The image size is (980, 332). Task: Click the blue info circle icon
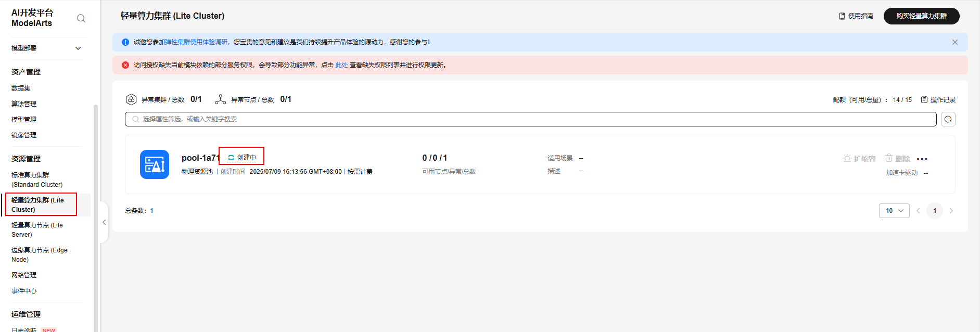(125, 42)
